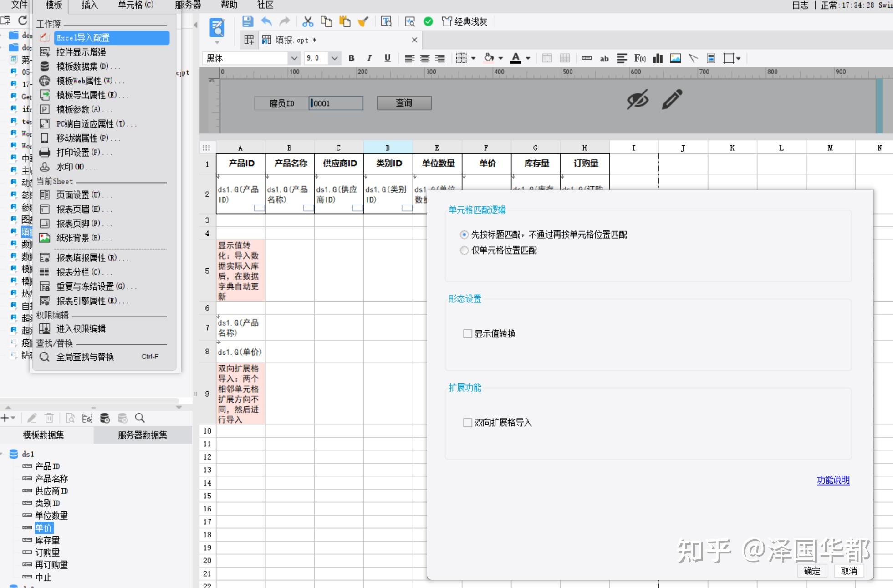
Task: Click pencil edit icon in parameter pane
Action: coord(672,99)
